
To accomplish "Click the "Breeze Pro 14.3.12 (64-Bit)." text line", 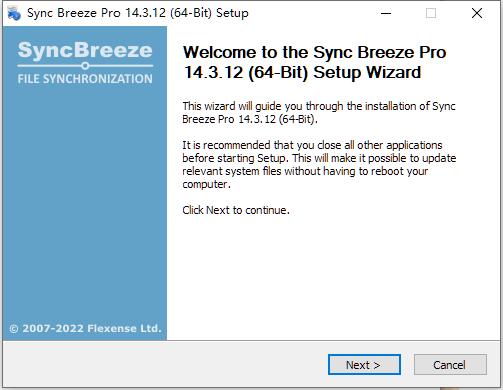I will (x=250, y=119).
